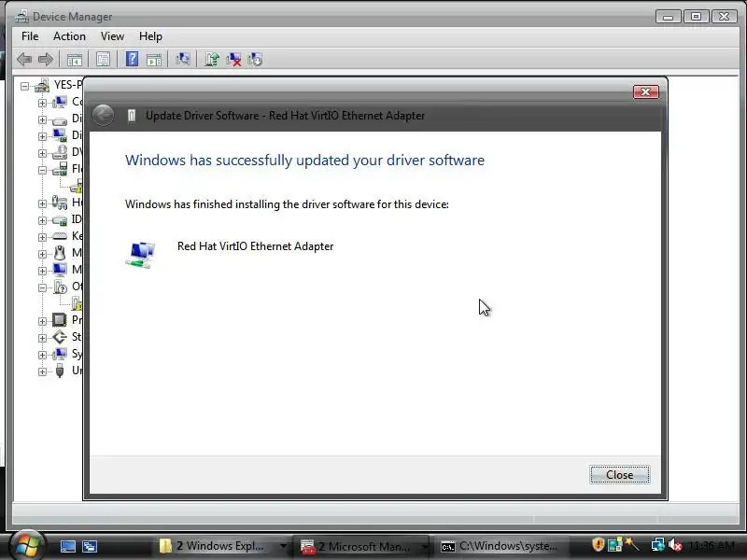
Task: Click the security shield tray icon
Action: 598,544
